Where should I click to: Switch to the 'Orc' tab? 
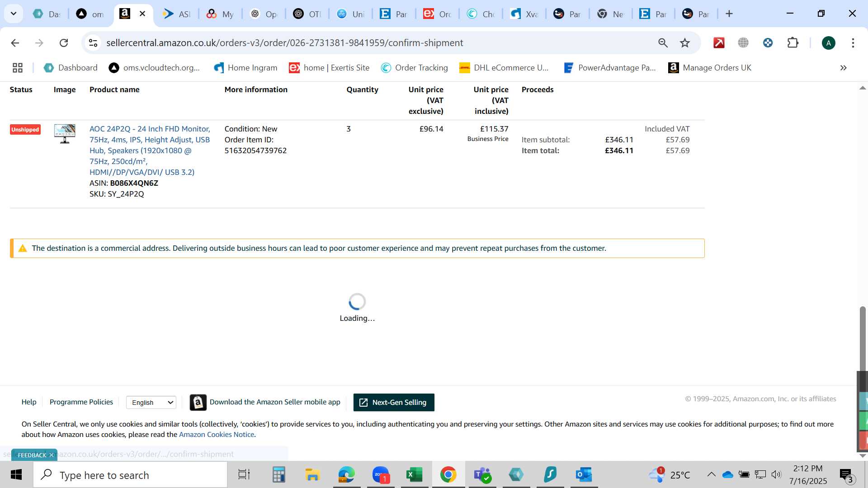click(437, 14)
